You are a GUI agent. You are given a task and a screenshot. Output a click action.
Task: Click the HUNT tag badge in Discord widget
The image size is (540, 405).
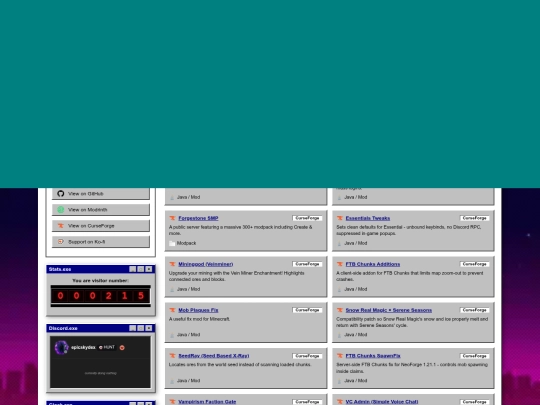click(107, 347)
